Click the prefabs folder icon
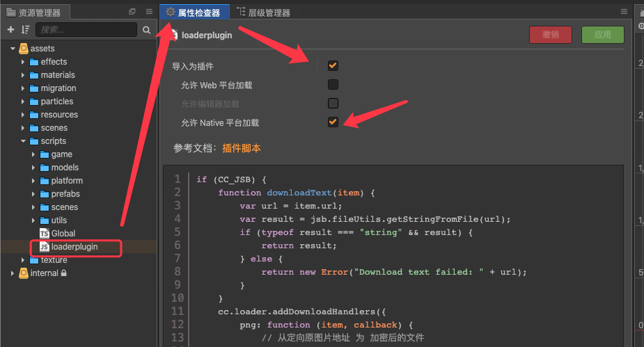644x347 pixels. coord(45,194)
